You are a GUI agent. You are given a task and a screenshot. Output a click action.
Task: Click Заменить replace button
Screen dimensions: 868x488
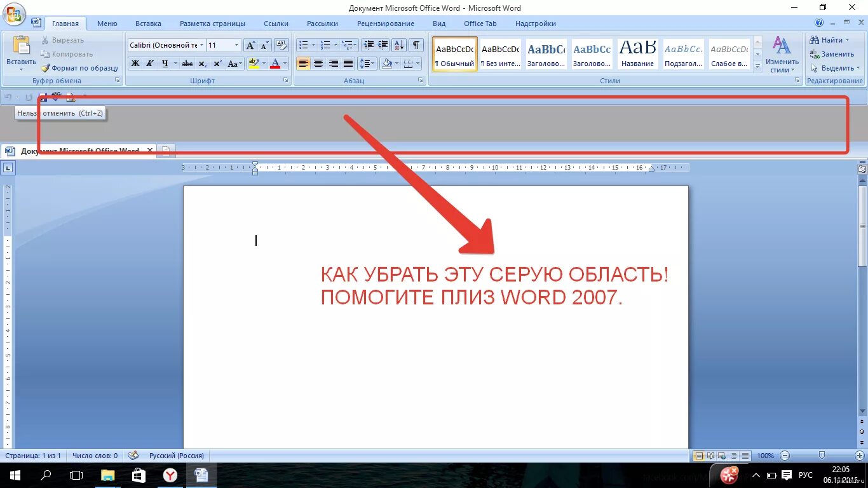(832, 54)
